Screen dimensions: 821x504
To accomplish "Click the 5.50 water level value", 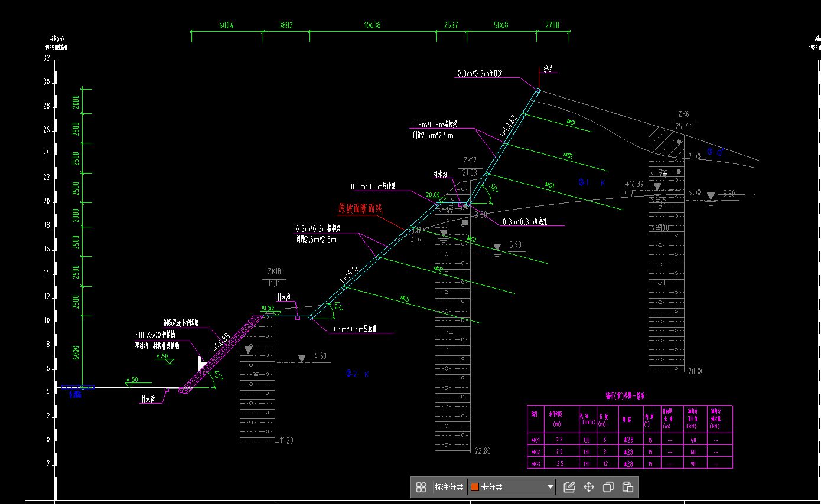I will coord(729,194).
